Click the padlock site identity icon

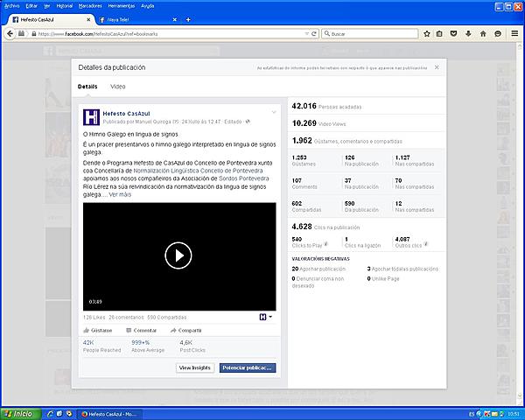click(x=34, y=34)
